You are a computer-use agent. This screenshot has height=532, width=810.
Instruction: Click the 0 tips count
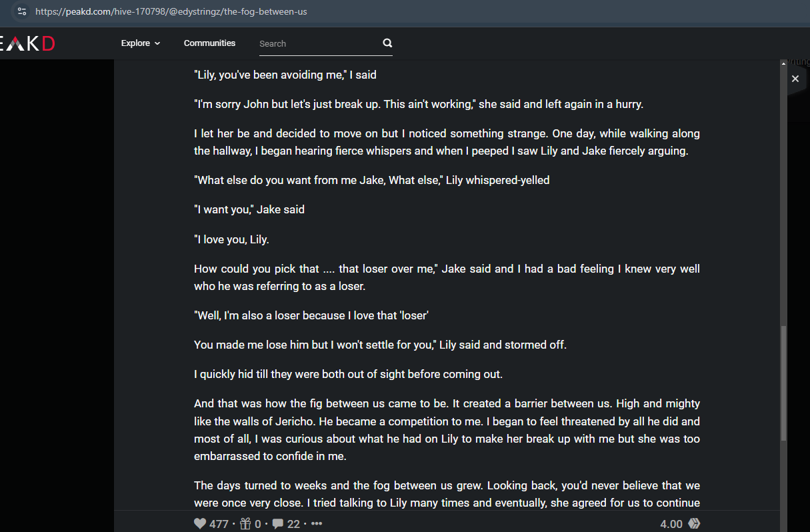point(257,524)
